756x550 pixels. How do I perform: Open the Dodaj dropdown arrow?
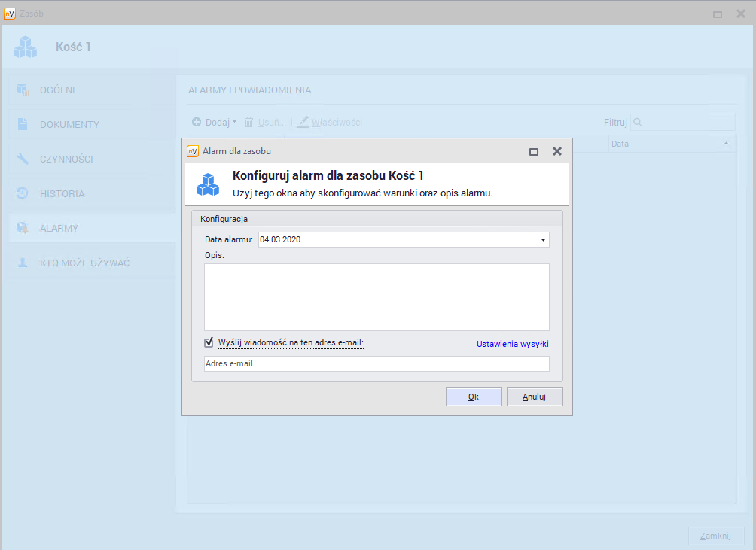click(x=235, y=122)
